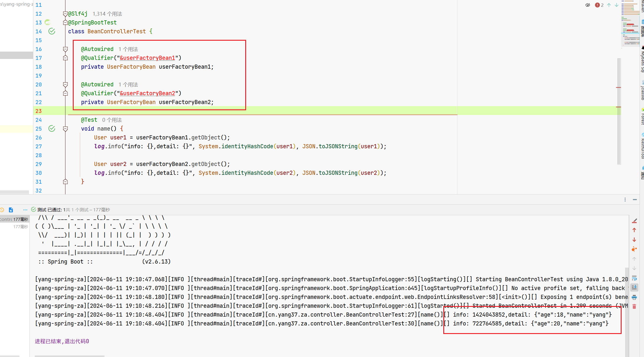Open test history clock icon
Image resolution: width=644 pixels, height=357 pixels.
click(x=2, y=210)
